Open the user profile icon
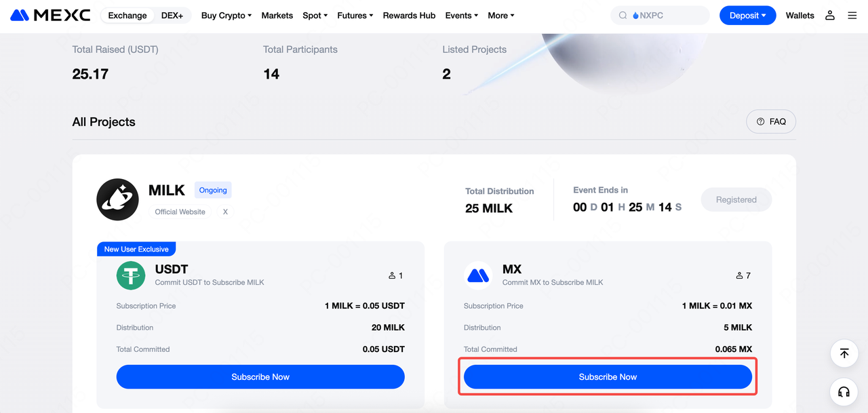The width and height of the screenshot is (868, 413). [830, 15]
